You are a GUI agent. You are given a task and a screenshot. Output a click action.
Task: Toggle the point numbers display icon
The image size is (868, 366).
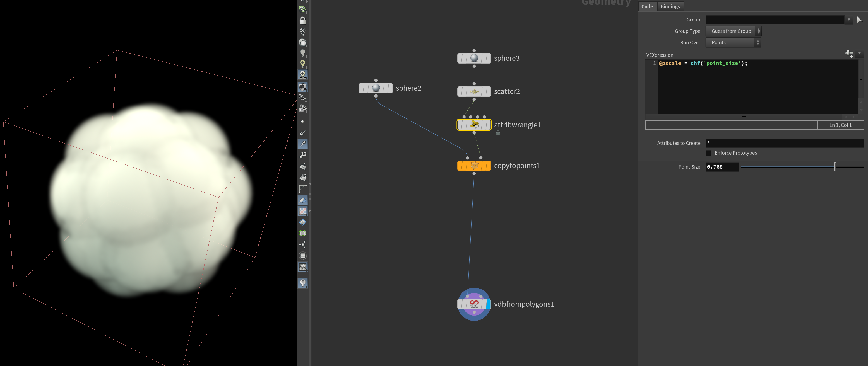click(303, 155)
